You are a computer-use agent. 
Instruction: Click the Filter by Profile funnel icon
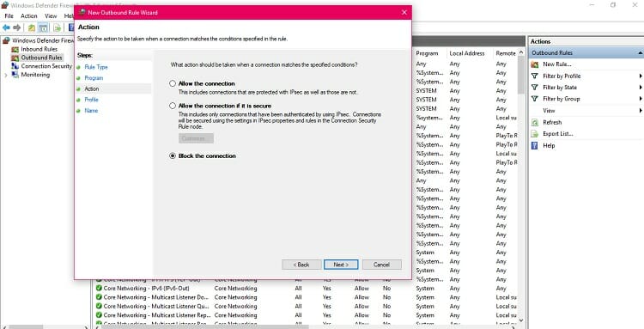pos(534,76)
